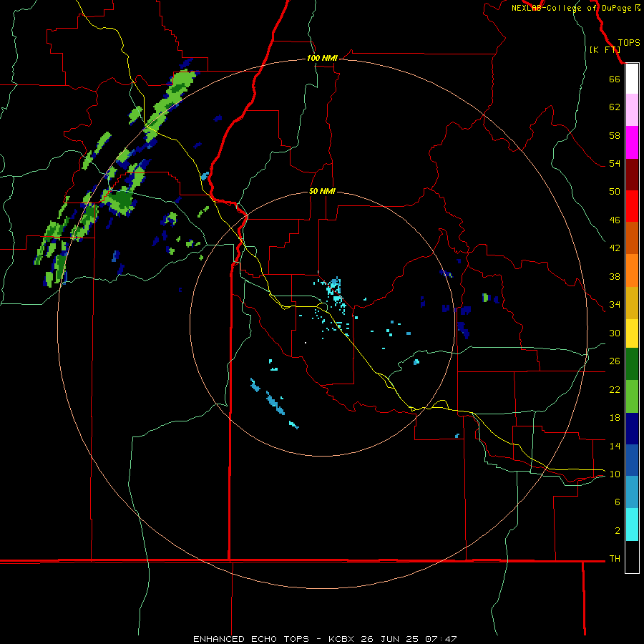Click the orange 42 kft legend swatch
The width and height of the screenshot is (644, 644).
632,270
